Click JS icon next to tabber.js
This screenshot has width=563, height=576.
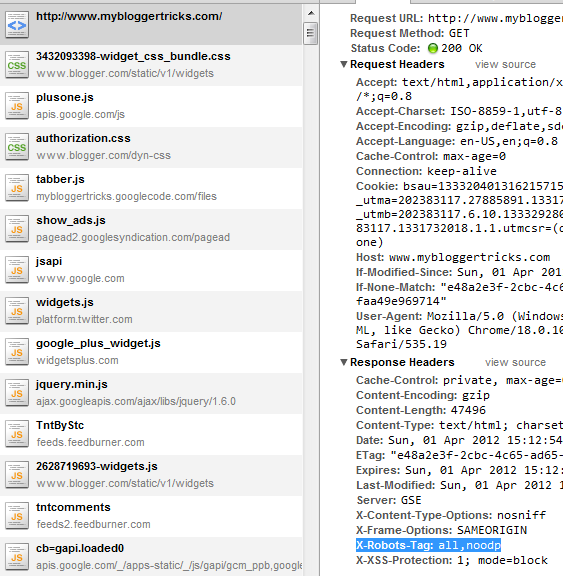[x=17, y=188]
